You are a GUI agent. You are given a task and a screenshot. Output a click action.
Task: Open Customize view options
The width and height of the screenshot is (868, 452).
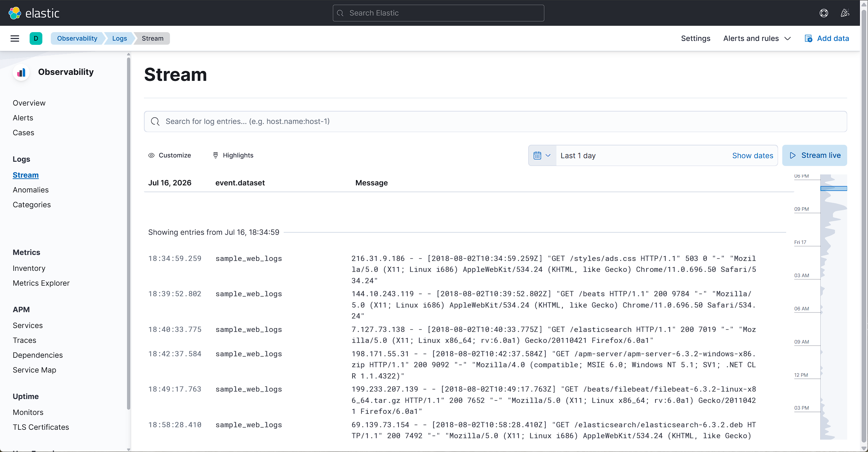170,155
